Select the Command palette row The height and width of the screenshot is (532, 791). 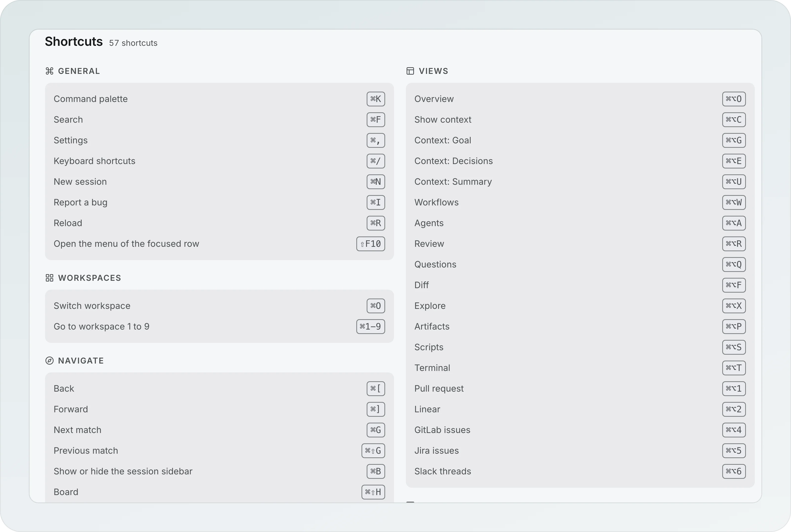[219, 99]
